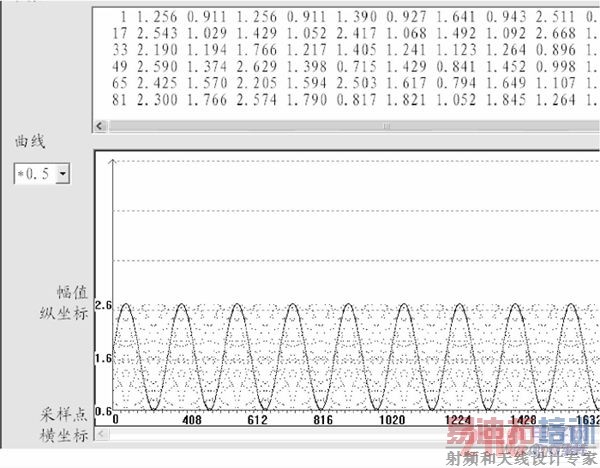Click the row number 17 in data table

pos(122,33)
